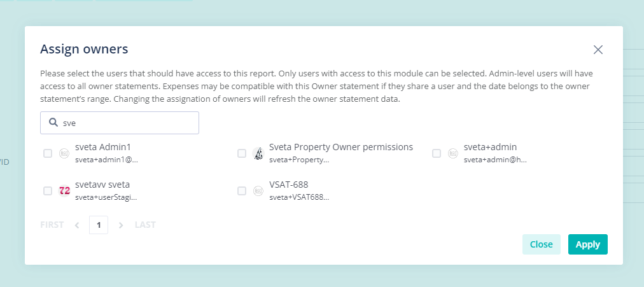Viewport: 644px width, 287px height.
Task: Select Sveta Property Owner permissions checkbox
Action: point(242,153)
